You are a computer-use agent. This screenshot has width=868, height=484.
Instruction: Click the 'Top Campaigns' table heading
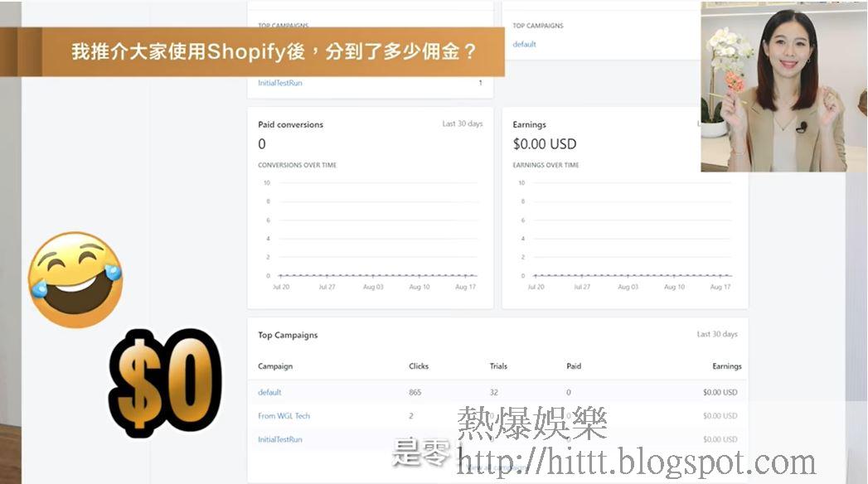(288, 335)
